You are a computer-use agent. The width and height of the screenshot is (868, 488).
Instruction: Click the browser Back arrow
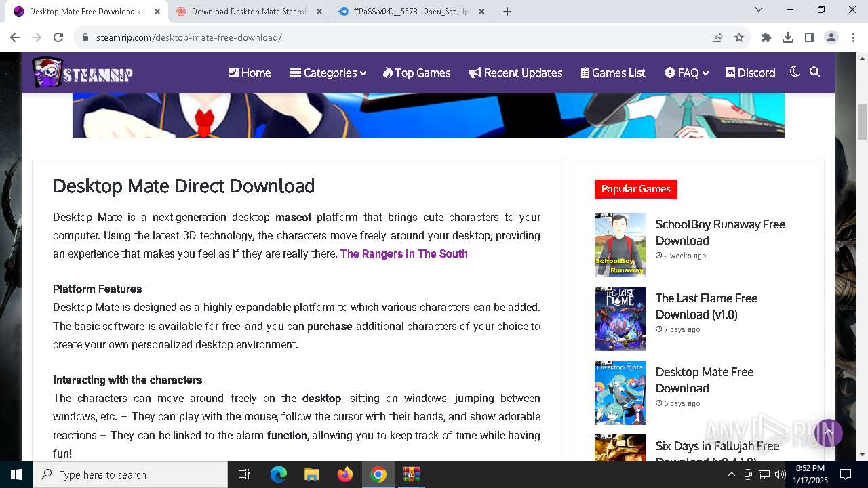[15, 37]
